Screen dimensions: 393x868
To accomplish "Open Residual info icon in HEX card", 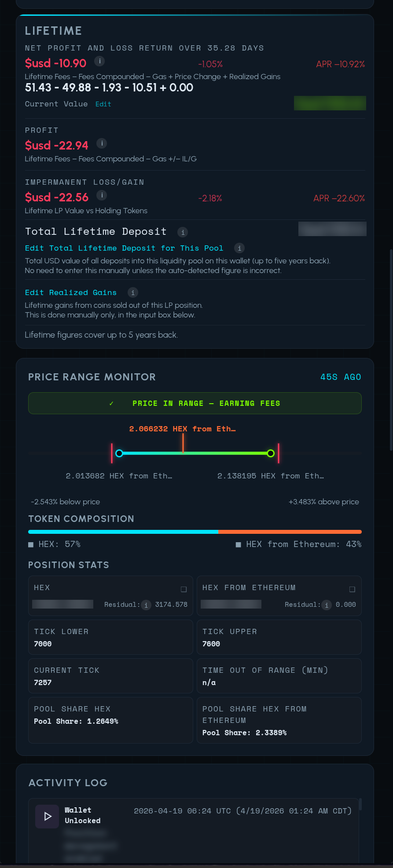I will tap(146, 605).
